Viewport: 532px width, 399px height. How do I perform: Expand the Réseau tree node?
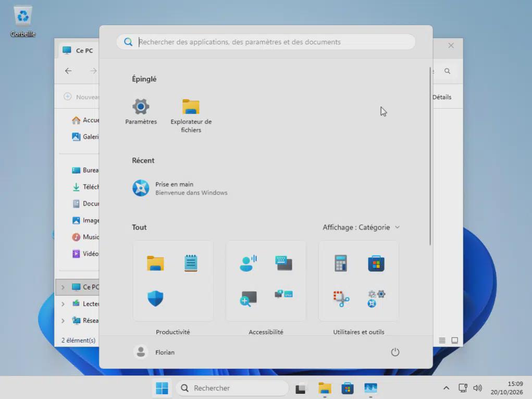(x=63, y=321)
